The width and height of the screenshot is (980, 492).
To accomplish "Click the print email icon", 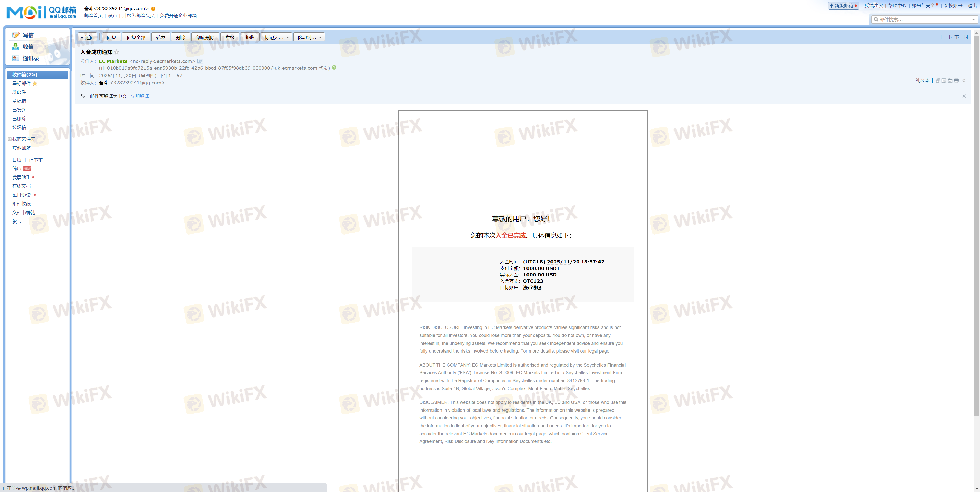I will [956, 81].
